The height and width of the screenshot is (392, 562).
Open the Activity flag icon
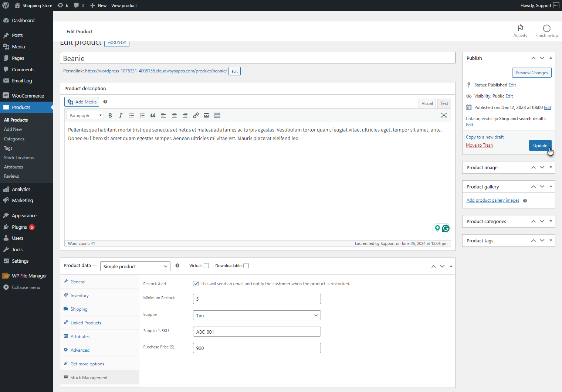[520, 28]
